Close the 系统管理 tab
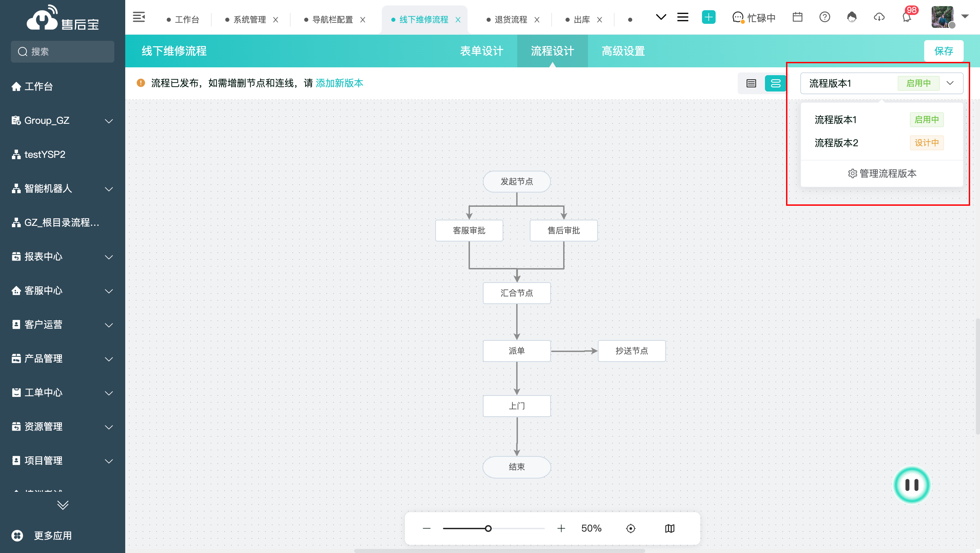The height and width of the screenshot is (553, 980). [276, 20]
